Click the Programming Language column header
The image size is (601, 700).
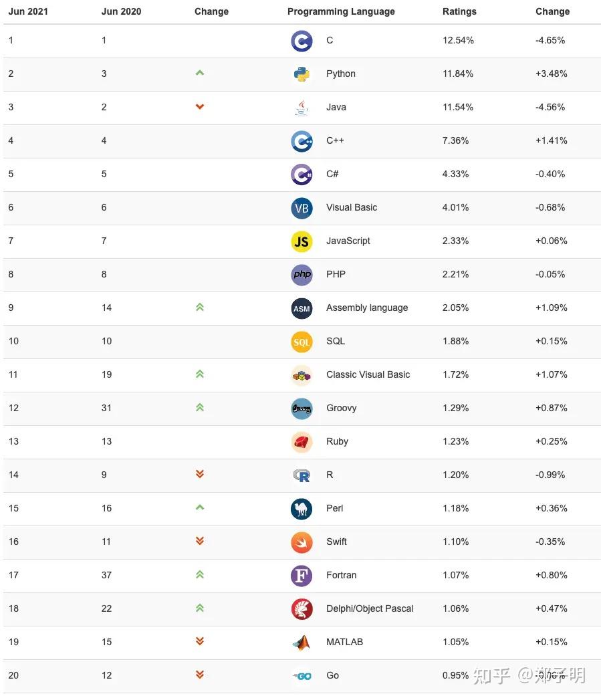click(x=341, y=11)
